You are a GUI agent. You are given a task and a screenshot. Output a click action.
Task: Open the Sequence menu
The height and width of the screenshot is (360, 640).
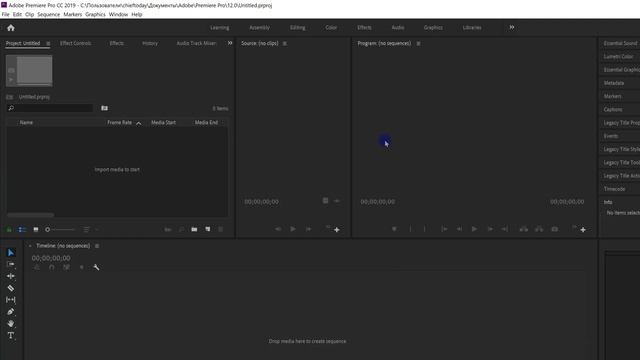(49, 14)
